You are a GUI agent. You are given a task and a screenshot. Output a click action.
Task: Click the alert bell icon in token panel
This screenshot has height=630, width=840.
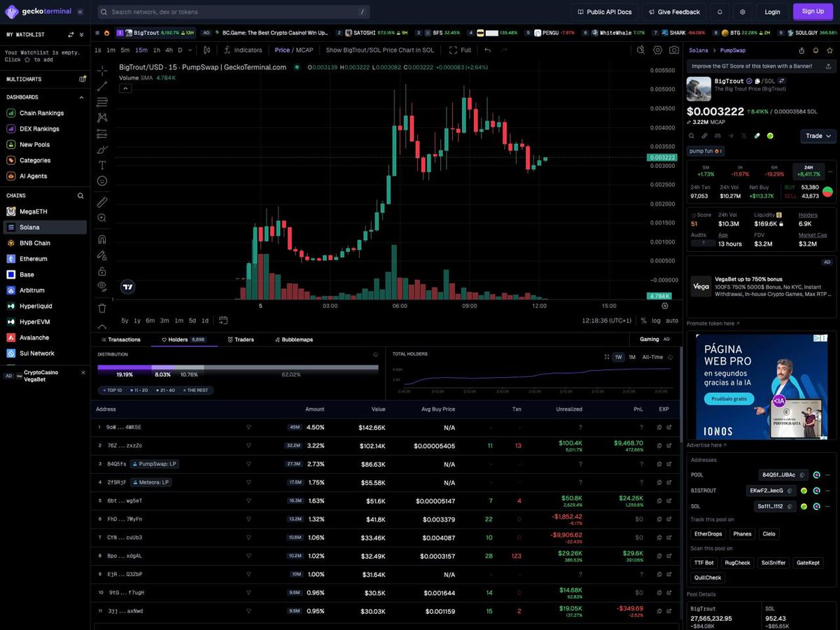point(815,50)
